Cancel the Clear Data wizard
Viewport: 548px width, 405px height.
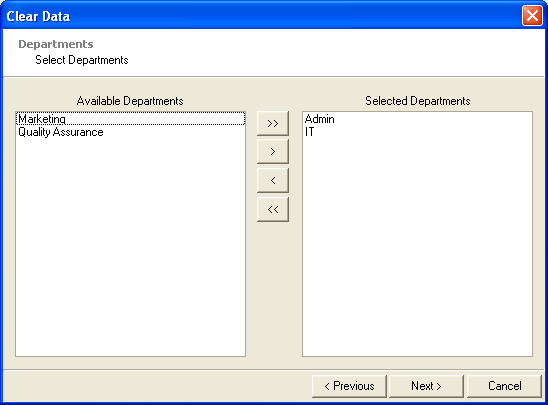tap(504, 386)
